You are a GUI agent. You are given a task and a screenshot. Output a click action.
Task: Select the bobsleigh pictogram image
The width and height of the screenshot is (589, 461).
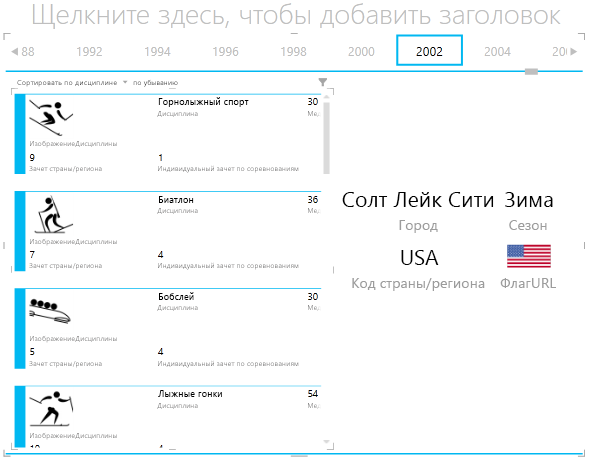pos(50,311)
